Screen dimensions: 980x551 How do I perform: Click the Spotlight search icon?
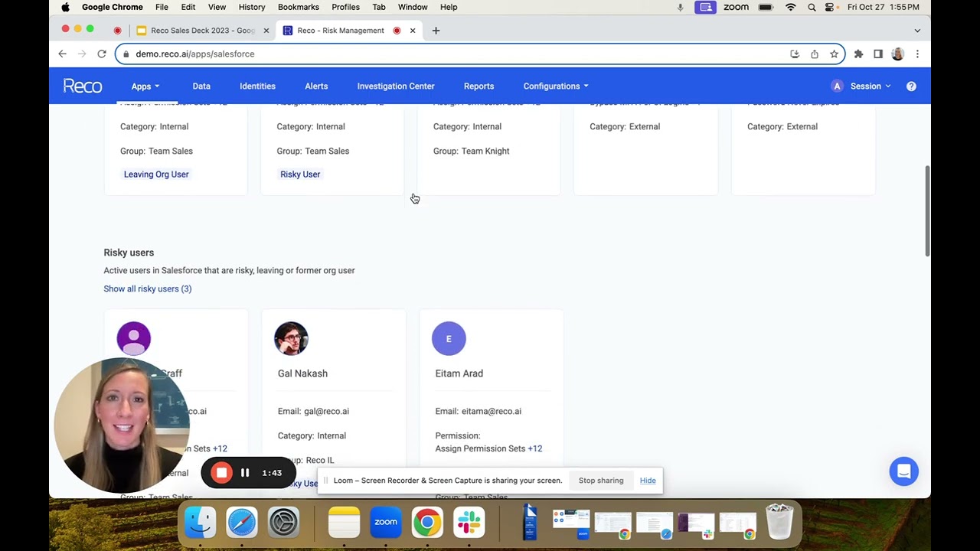coord(812,7)
